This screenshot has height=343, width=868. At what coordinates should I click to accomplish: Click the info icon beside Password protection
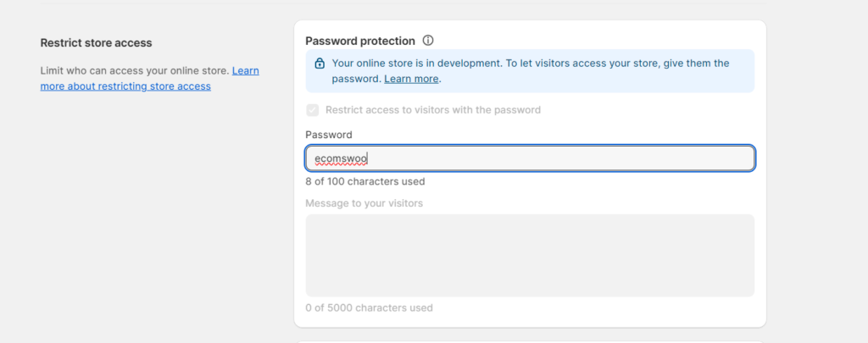click(x=428, y=41)
